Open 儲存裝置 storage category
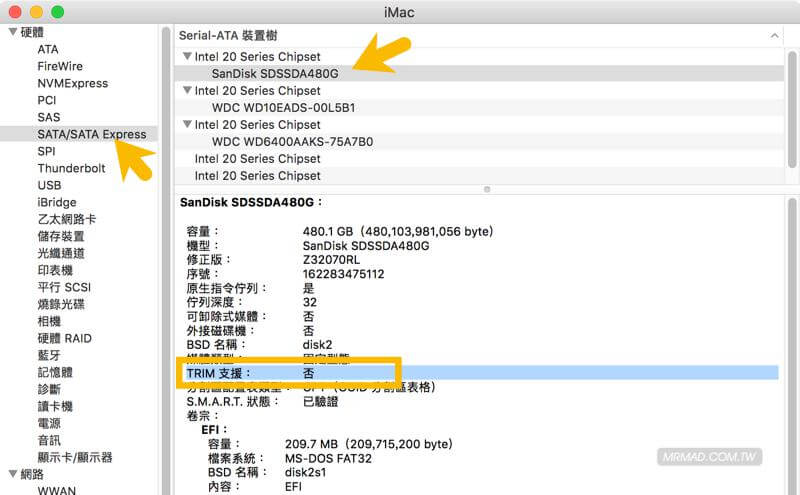Image resolution: width=800 pixels, height=495 pixels. pos(61,236)
